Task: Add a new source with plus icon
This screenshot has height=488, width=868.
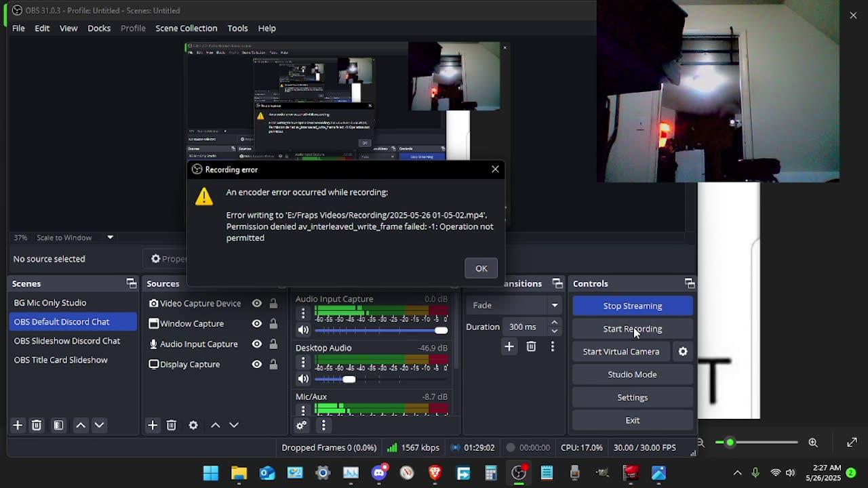Action: 153,425
